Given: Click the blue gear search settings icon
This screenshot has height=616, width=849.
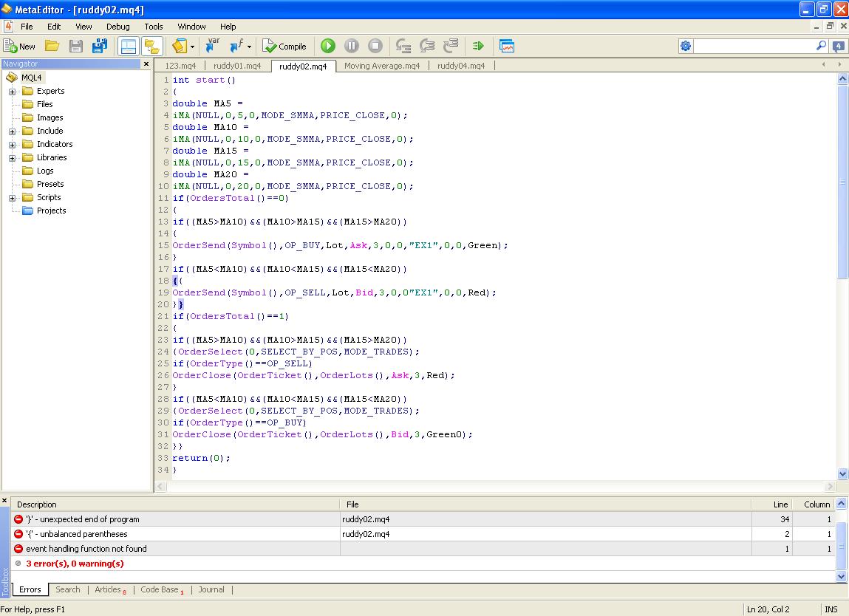Looking at the screenshot, I should pos(686,46).
